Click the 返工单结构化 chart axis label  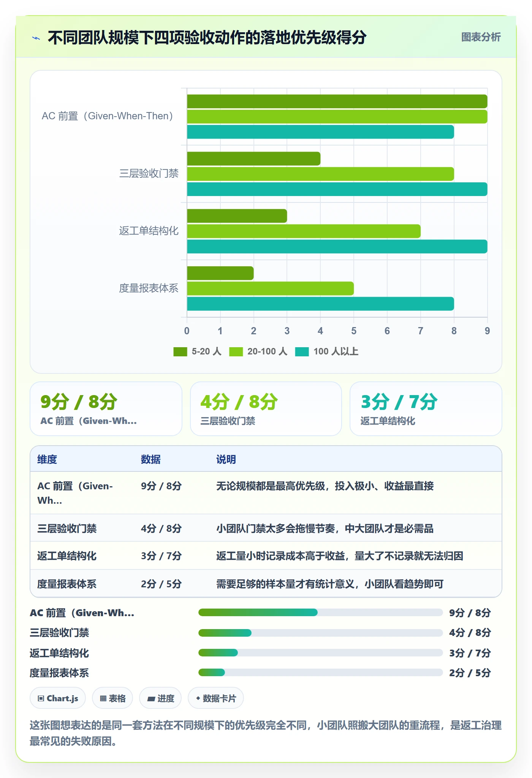(x=149, y=231)
